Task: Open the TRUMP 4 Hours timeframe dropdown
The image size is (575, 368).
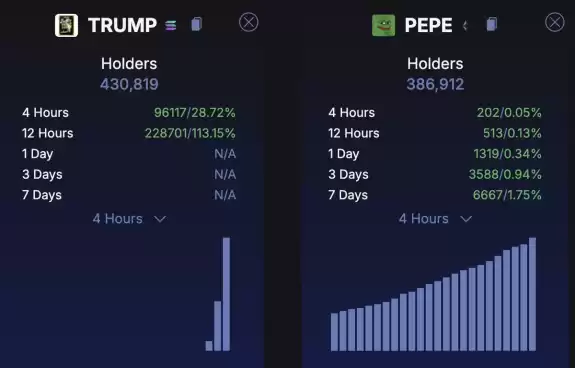Action: click(129, 219)
